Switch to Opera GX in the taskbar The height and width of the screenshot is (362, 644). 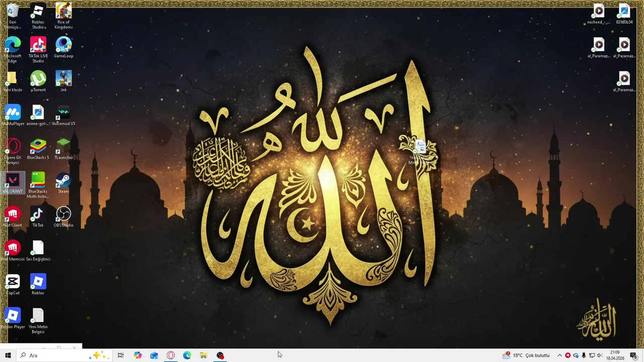coord(171,355)
